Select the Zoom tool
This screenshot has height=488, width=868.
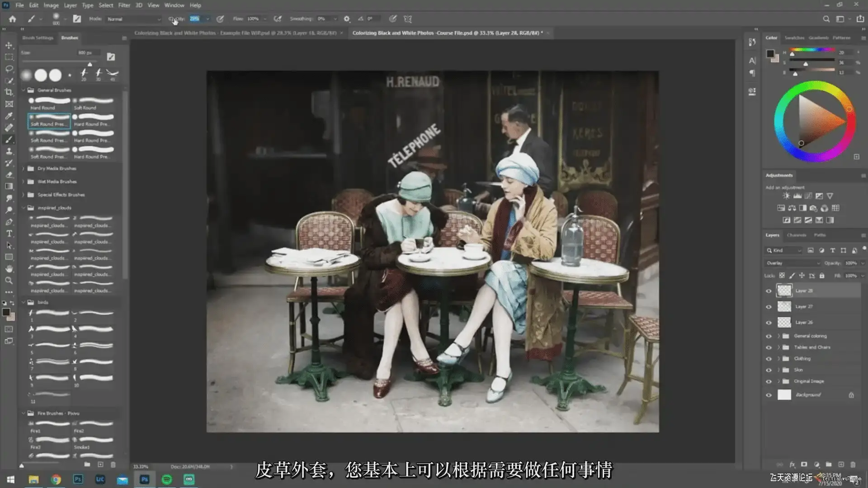(9, 281)
